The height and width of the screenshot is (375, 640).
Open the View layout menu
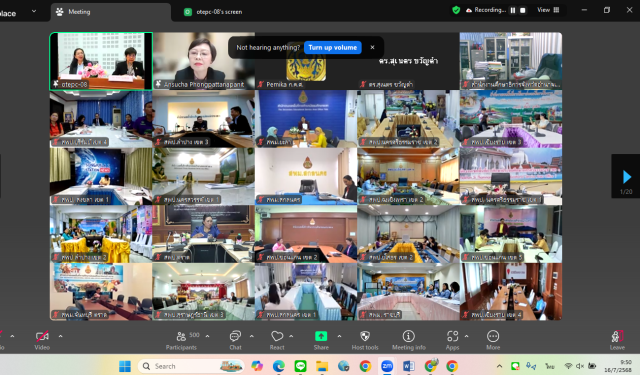[548, 10]
